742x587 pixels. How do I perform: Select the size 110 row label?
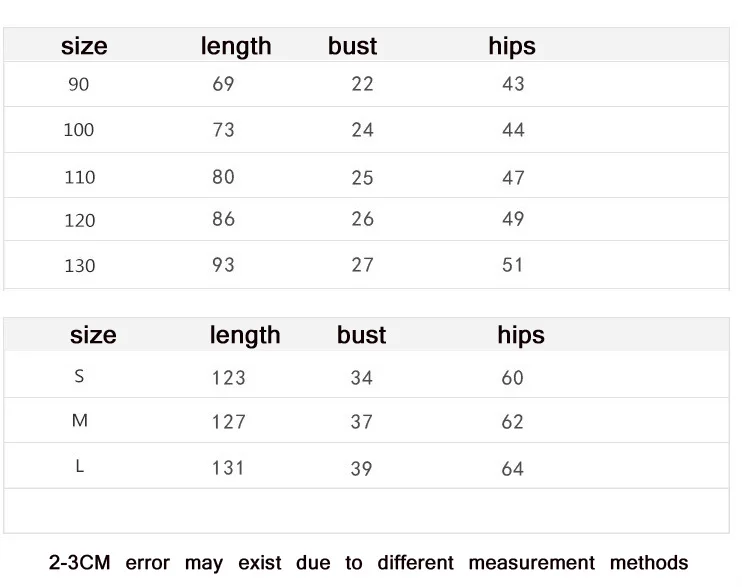pos(80,177)
